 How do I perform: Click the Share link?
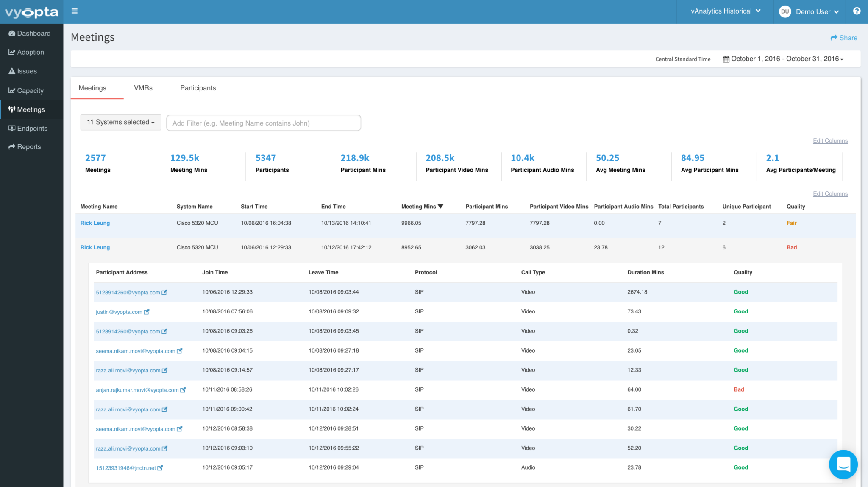[844, 38]
